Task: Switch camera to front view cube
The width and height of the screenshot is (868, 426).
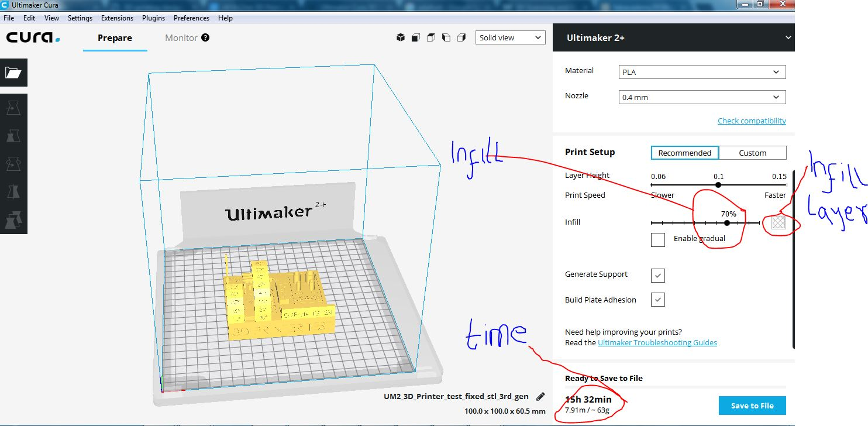Action: tap(416, 37)
